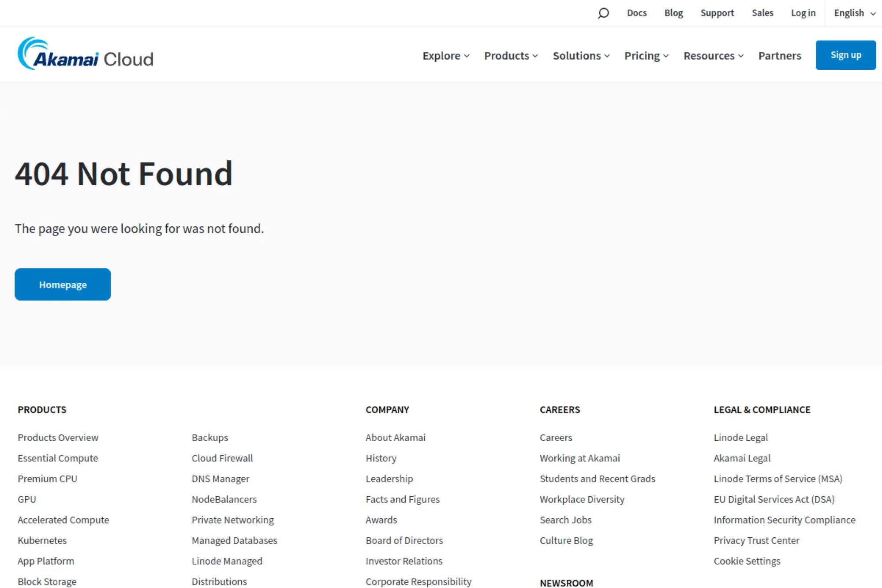Click the Log in link

pyautogui.click(x=803, y=13)
